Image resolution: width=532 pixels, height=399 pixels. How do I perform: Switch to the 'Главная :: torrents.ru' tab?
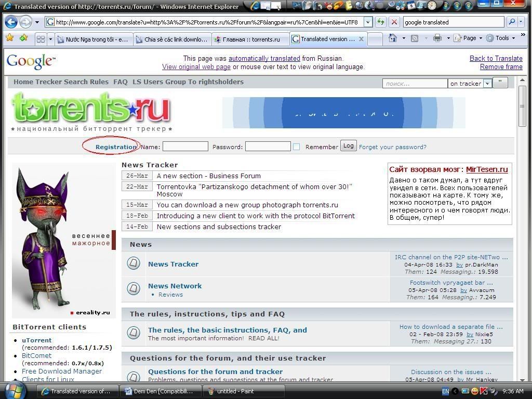[x=250, y=39]
